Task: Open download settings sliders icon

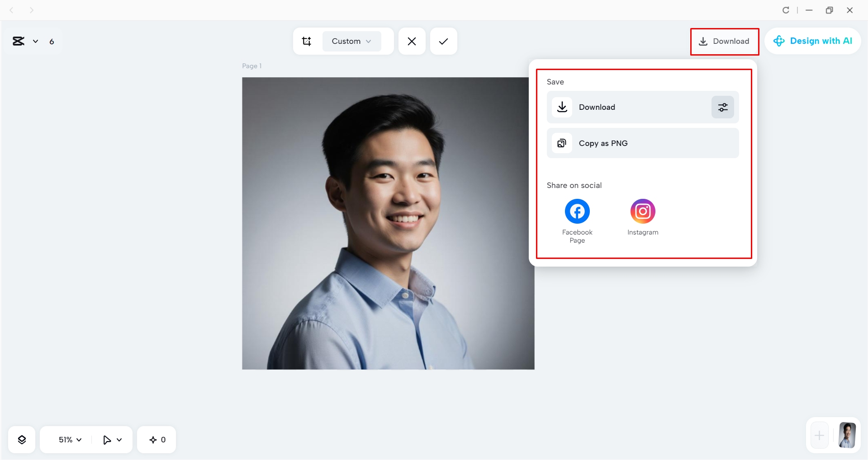Action: (x=723, y=107)
